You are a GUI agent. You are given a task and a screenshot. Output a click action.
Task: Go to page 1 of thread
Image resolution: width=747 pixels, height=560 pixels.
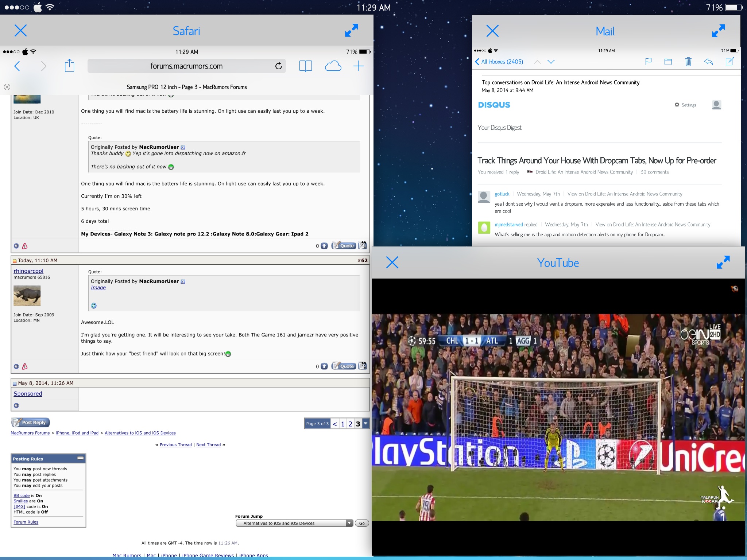pyautogui.click(x=342, y=424)
